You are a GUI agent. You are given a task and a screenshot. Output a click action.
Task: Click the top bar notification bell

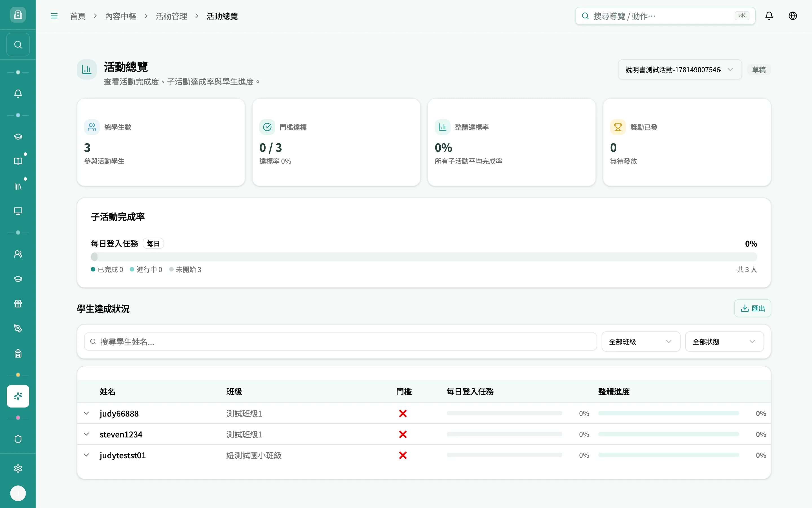(x=769, y=16)
